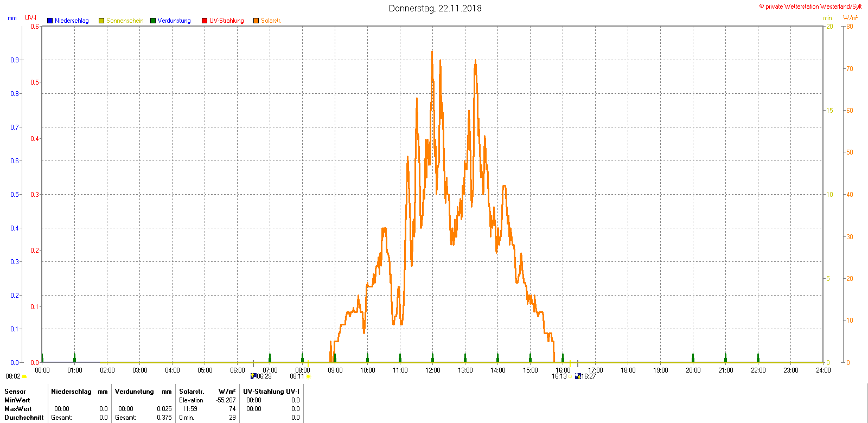
Task: Click the Solarstr. maximum time 11:59
Action: (190, 409)
